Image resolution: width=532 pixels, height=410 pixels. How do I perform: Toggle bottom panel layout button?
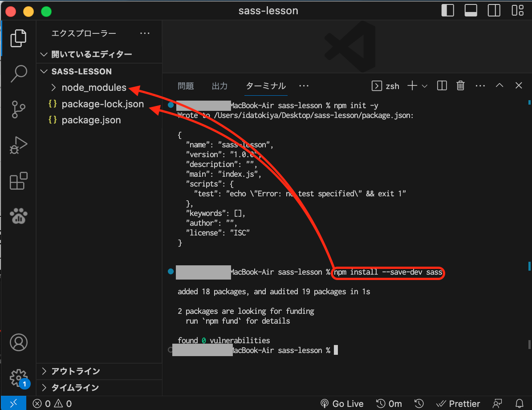[471, 10]
